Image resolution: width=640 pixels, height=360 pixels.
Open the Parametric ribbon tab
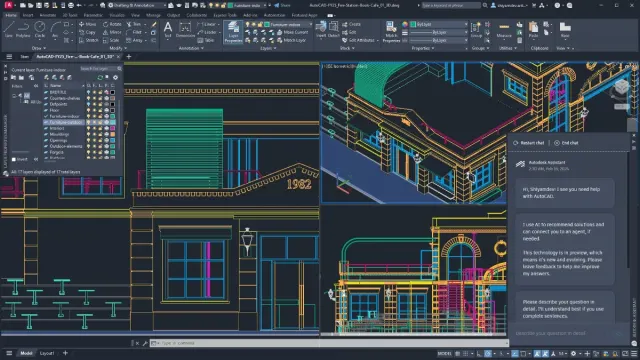[x=93, y=15]
